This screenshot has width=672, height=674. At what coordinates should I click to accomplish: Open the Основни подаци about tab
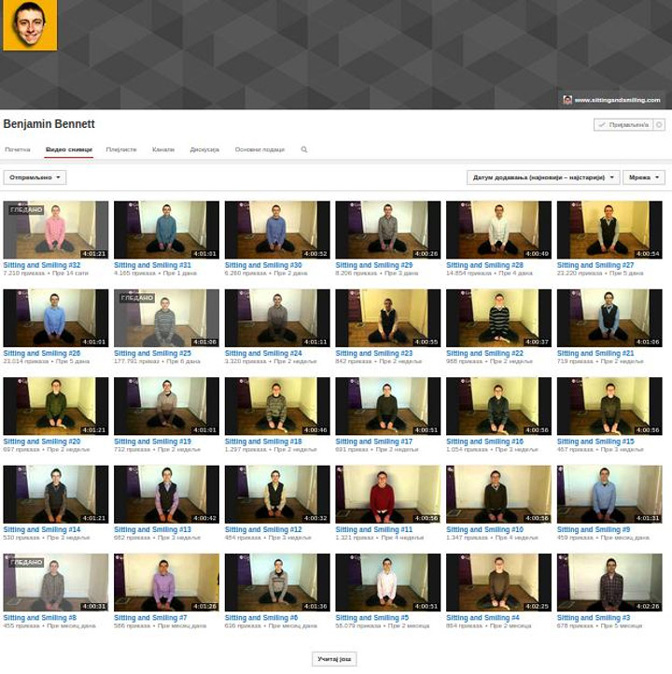point(260,150)
